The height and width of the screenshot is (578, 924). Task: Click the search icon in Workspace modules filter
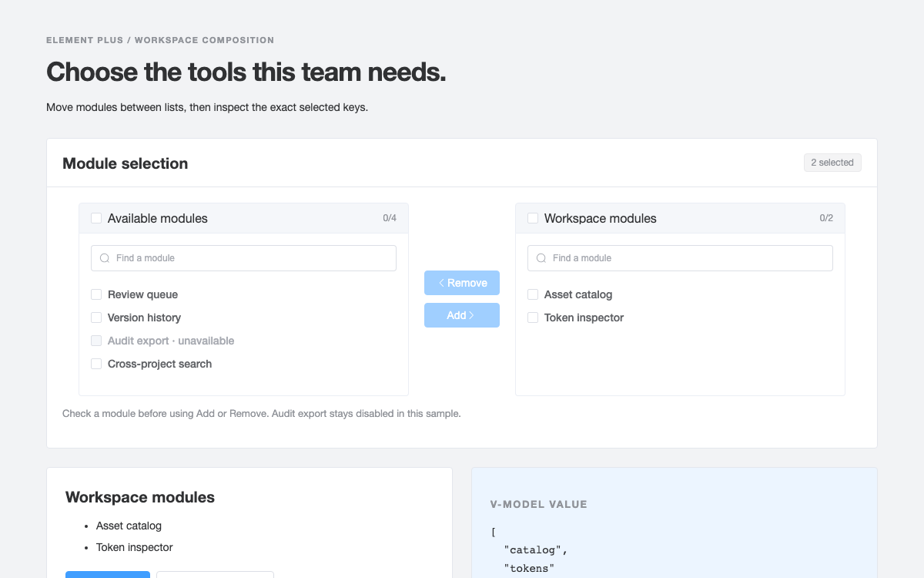pos(541,258)
